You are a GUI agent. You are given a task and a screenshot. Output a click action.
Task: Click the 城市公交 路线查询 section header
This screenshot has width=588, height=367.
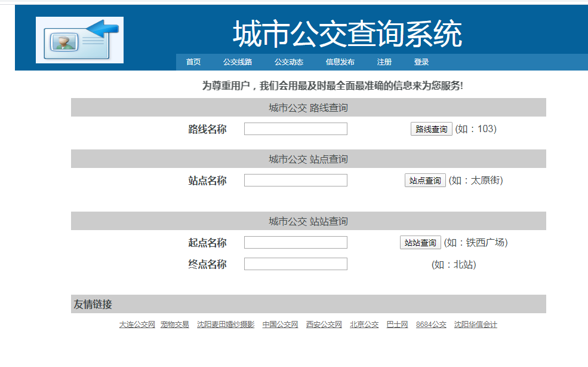tap(308, 108)
